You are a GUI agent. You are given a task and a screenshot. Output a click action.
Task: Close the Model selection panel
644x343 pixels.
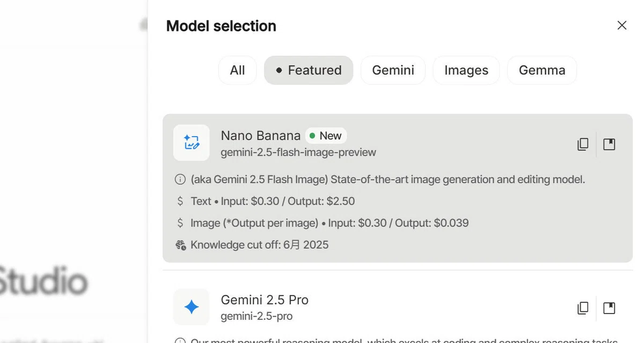tap(622, 25)
